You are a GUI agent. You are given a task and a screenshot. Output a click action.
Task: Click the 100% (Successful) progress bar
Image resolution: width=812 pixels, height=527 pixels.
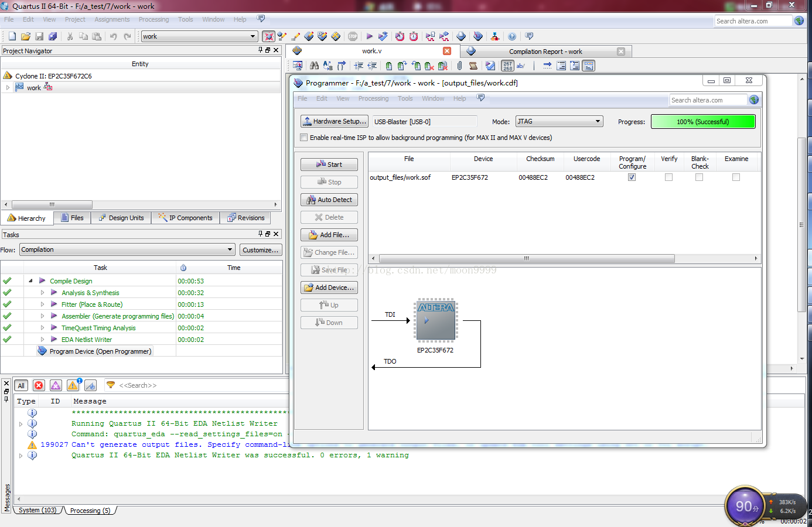coord(703,122)
